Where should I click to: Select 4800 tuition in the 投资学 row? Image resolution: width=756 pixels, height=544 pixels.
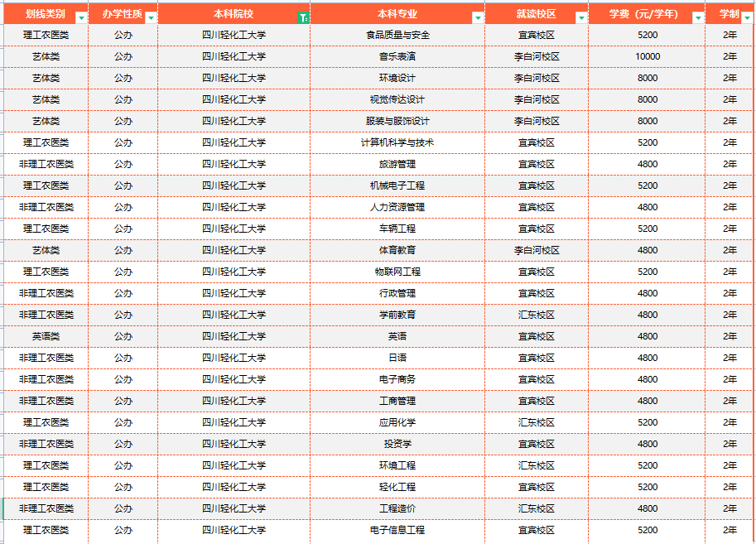tap(647, 444)
